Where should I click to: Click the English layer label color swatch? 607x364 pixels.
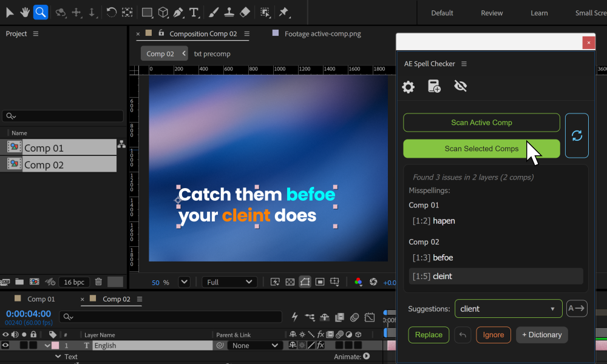click(x=55, y=345)
